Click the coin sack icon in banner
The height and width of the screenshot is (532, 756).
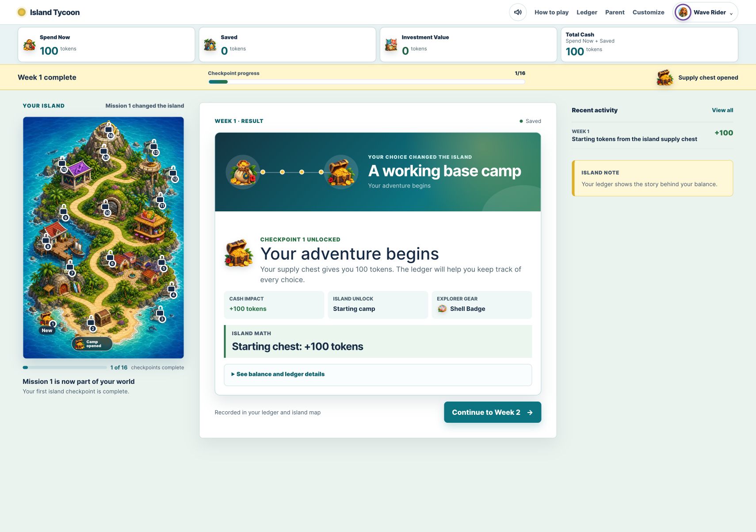pos(243,172)
